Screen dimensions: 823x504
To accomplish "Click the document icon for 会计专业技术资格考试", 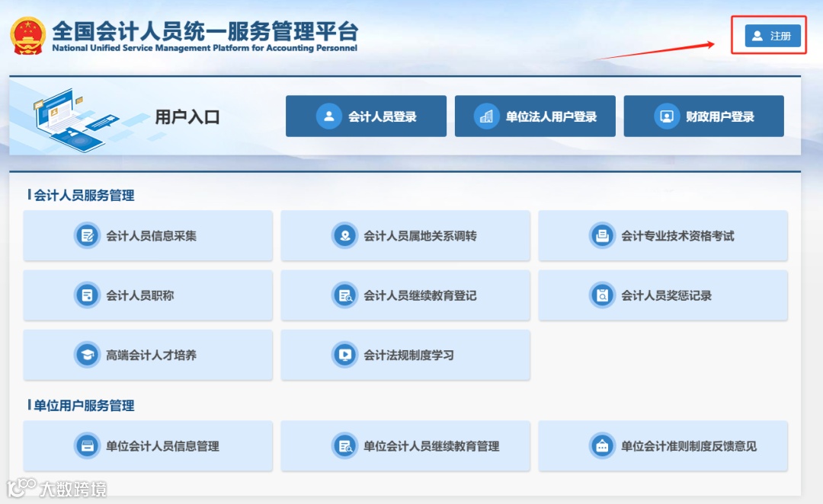I will [602, 235].
